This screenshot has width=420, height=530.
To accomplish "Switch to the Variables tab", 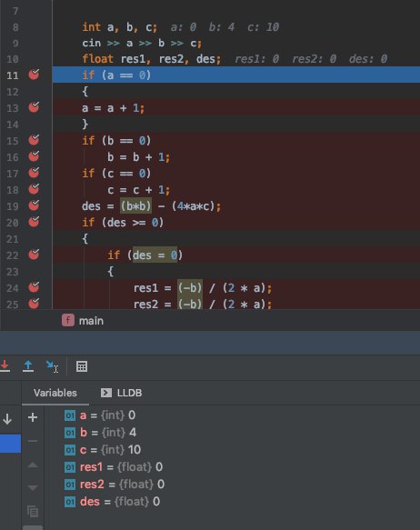I will point(55,393).
